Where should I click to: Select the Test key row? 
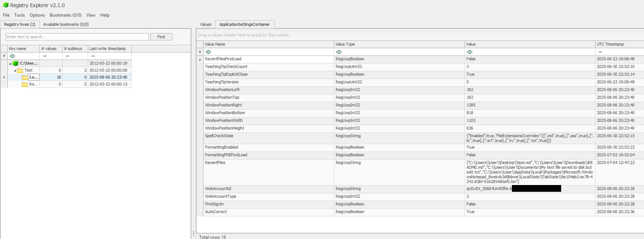69,70
